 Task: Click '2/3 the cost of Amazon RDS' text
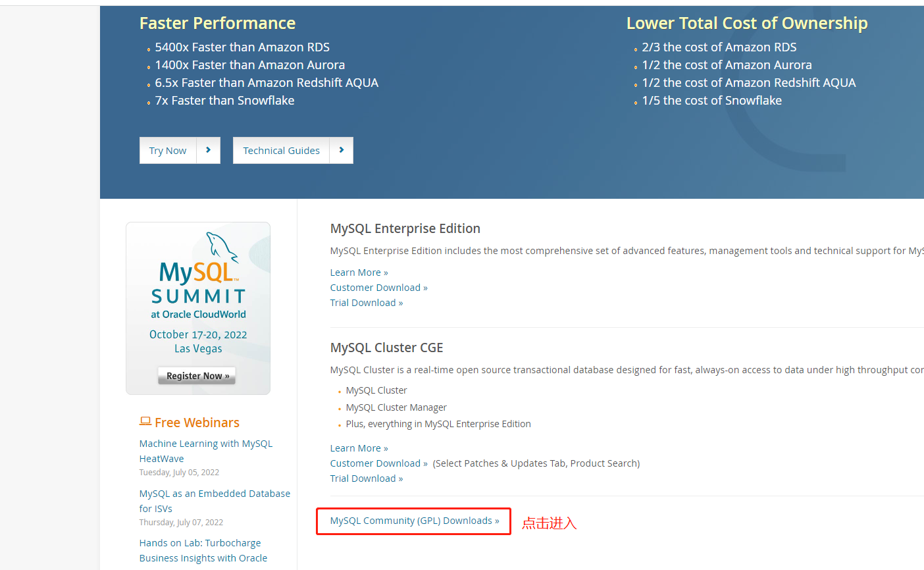point(719,47)
